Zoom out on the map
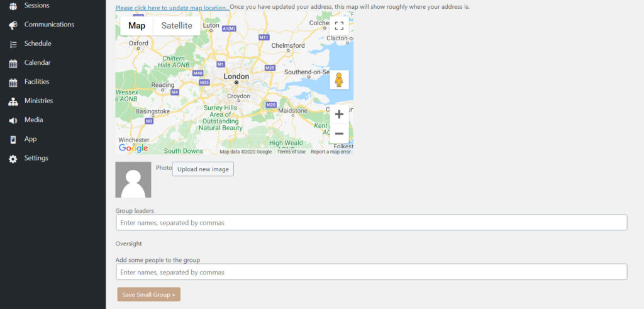The height and width of the screenshot is (309, 644). [339, 133]
